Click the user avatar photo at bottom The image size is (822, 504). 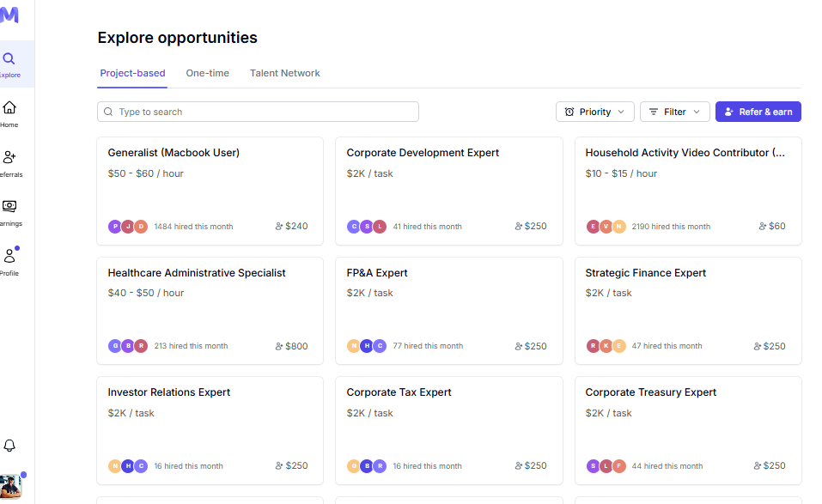(x=10, y=486)
